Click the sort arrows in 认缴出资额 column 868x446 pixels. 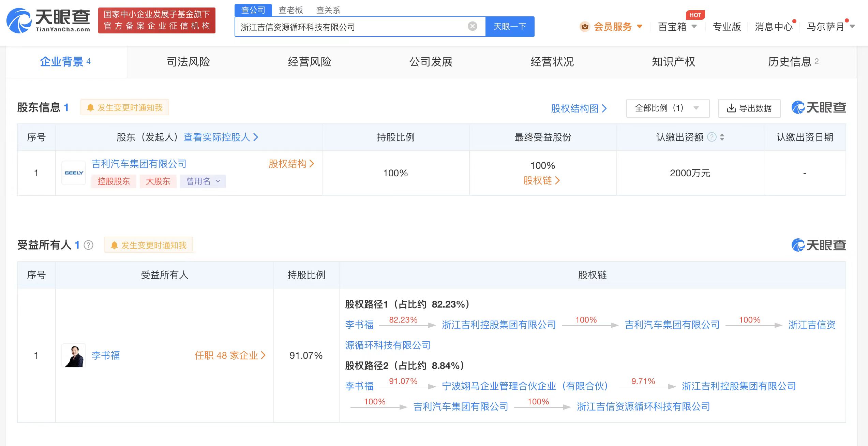(x=722, y=137)
